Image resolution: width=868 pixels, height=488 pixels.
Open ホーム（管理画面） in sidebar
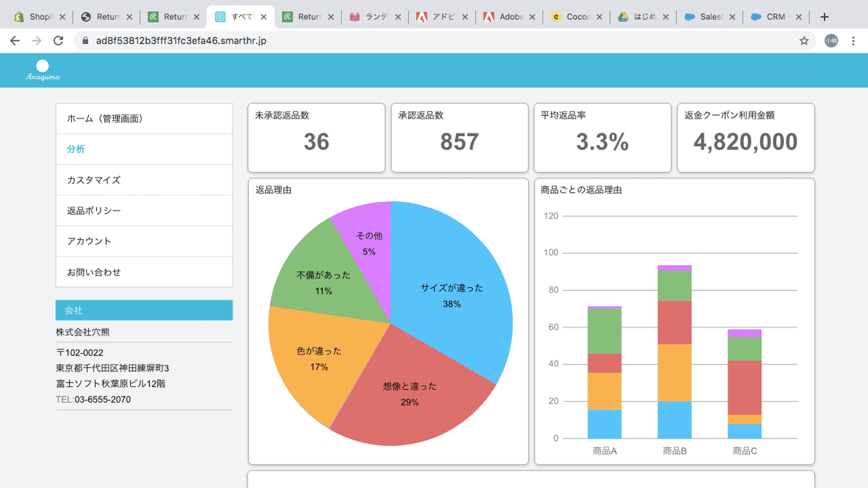pos(144,119)
